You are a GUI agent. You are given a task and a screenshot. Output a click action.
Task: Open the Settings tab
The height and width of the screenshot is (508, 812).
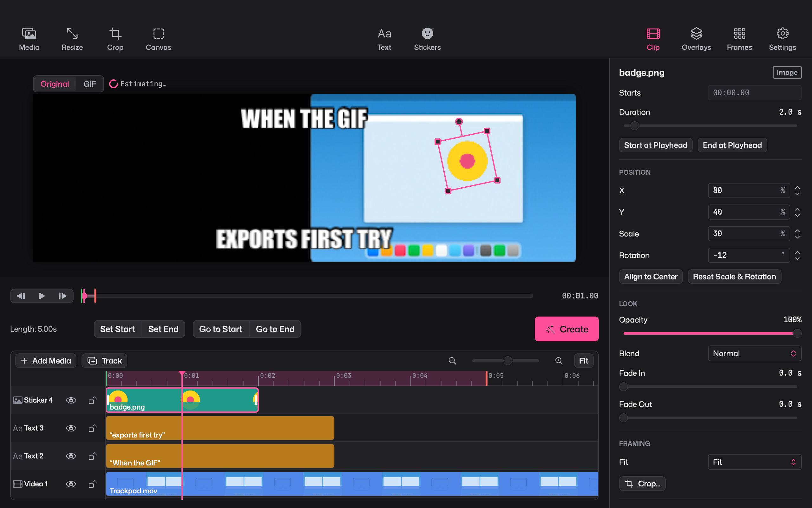[x=782, y=39]
